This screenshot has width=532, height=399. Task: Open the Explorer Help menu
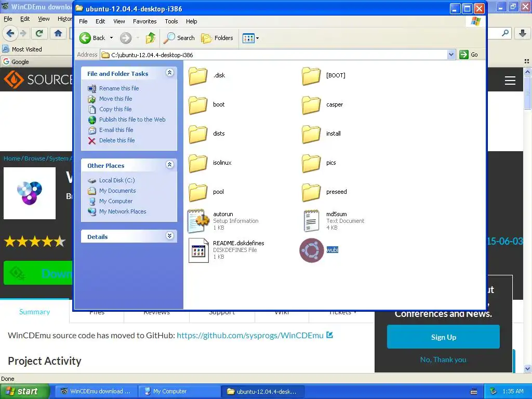[x=191, y=21]
